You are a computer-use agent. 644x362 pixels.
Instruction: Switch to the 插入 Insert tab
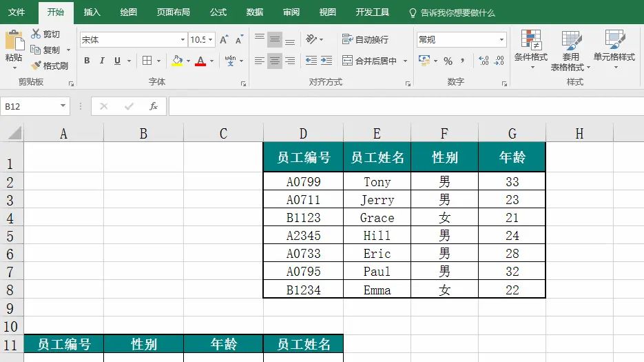coord(92,12)
